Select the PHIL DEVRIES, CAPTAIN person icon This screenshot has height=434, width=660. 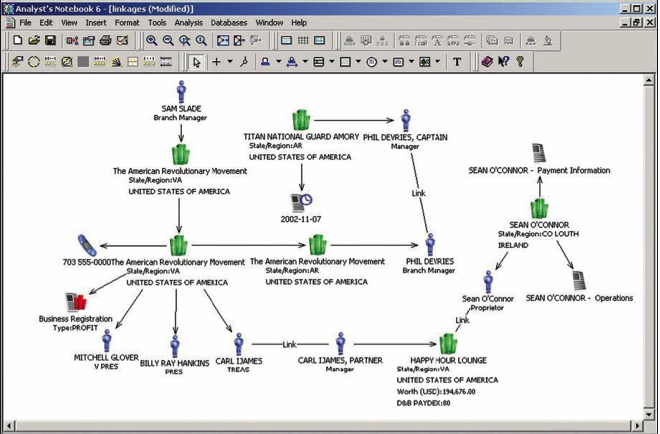pos(405,120)
